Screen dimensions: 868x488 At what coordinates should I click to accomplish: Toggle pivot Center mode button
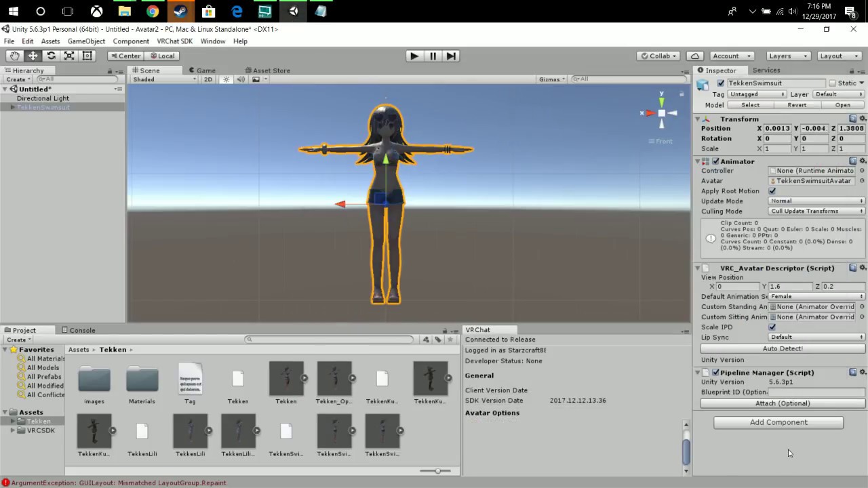click(x=125, y=56)
